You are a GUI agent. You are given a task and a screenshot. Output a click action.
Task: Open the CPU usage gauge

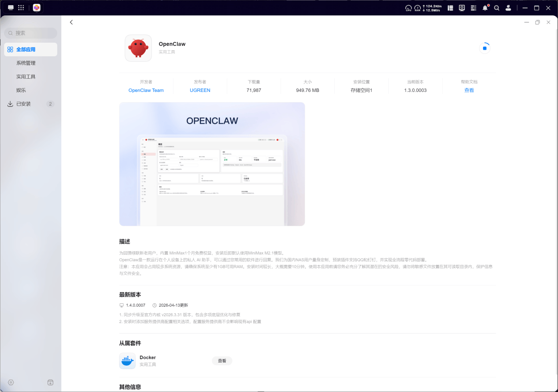pyautogui.click(x=408, y=8)
